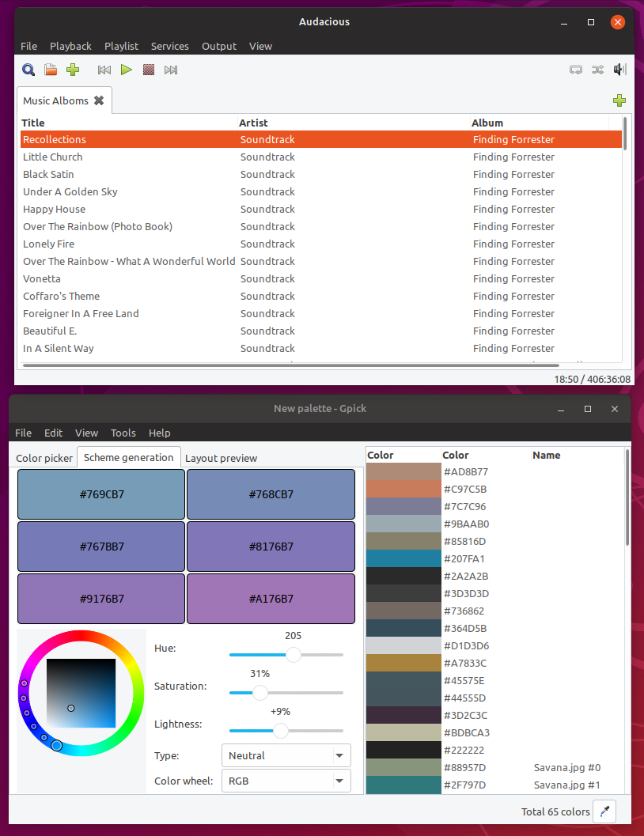Viewport: 644px width, 836px height.
Task: Click the Lightness slider handle
Action: point(280,731)
